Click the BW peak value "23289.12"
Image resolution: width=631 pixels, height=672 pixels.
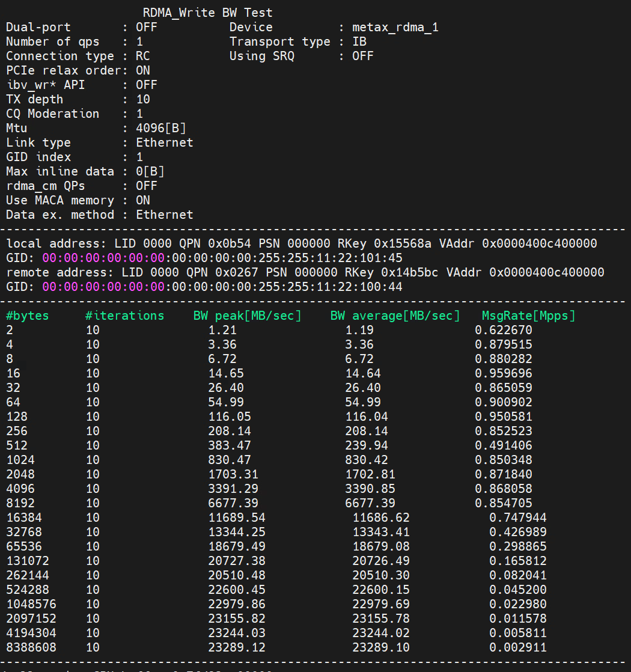coord(236,647)
